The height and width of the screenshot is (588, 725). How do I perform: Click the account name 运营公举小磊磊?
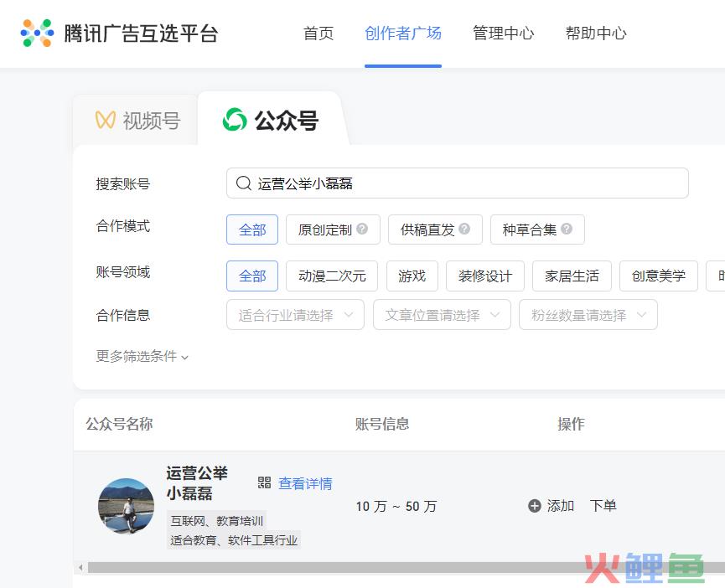[197, 482]
